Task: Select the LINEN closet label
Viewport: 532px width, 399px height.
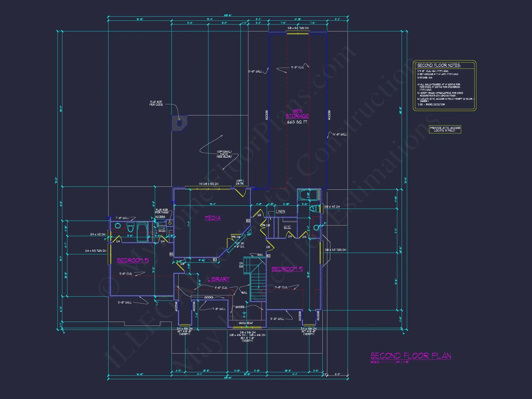Action: [280, 211]
